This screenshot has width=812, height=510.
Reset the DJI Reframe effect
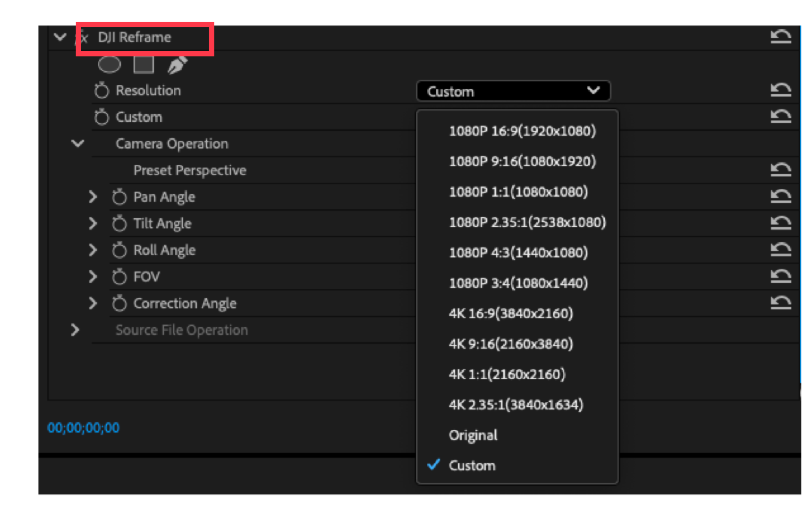(780, 37)
